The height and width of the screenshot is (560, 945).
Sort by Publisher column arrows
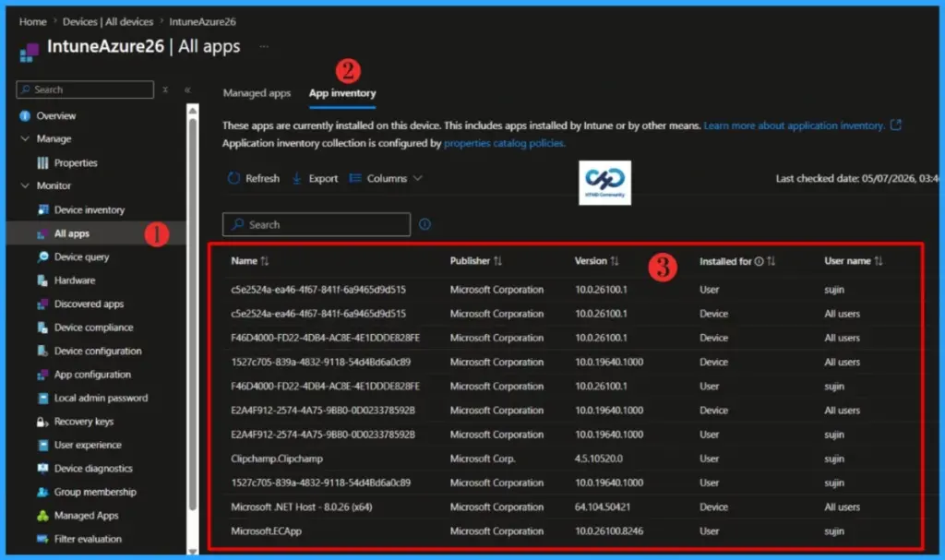(497, 261)
